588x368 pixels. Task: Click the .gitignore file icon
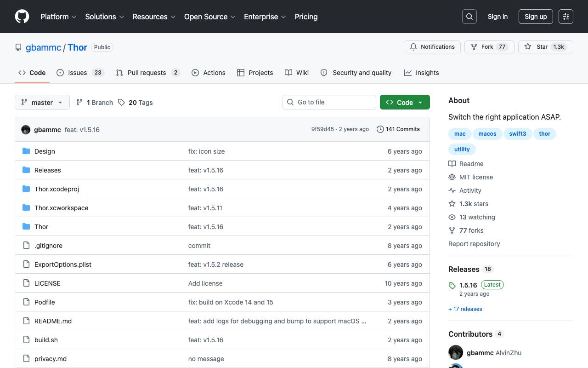pos(26,246)
